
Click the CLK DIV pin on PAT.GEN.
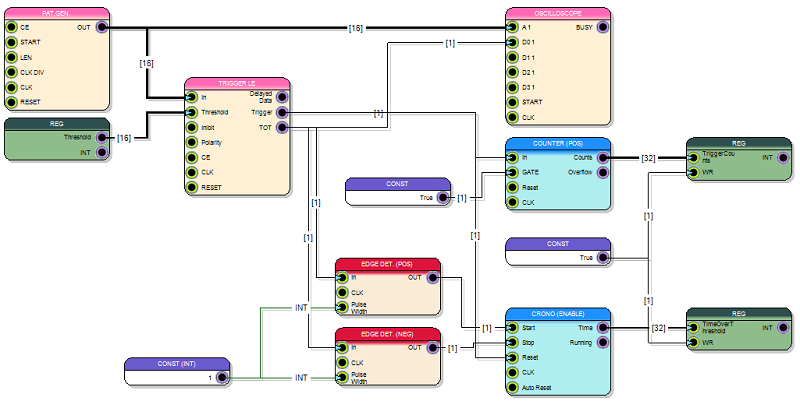coord(11,72)
